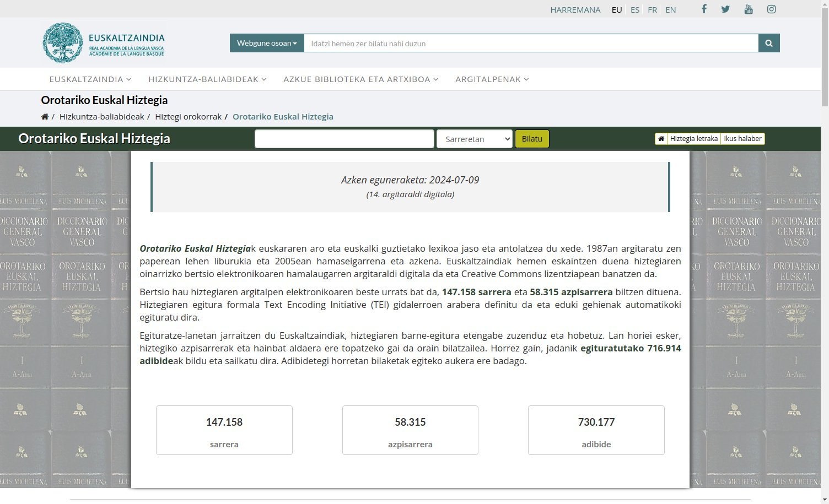
Task: Click bold 'egituratutako 716.914' text
Action: tap(631, 348)
